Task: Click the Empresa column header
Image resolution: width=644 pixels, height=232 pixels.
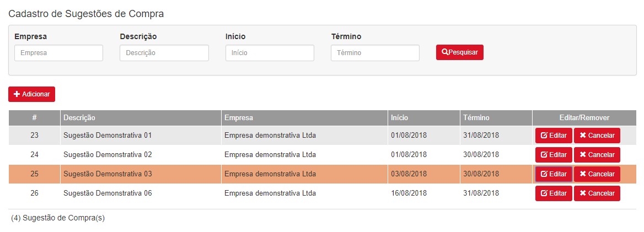Action: point(239,118)
